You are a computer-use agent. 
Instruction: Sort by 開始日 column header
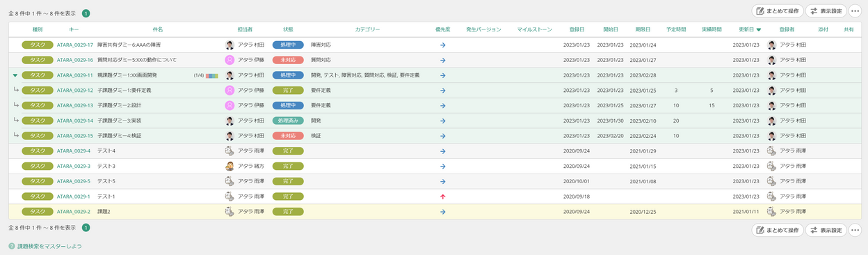[x=611, y=29]
